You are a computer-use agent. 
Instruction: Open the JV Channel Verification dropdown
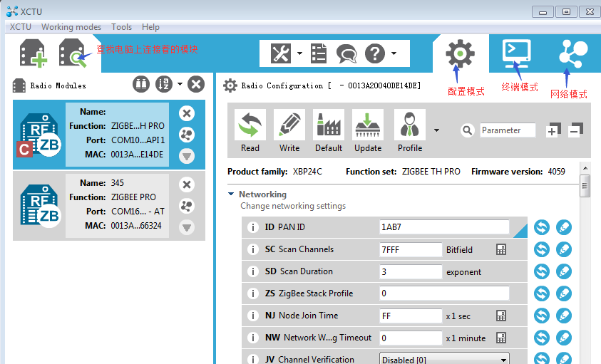coord(444,360)
